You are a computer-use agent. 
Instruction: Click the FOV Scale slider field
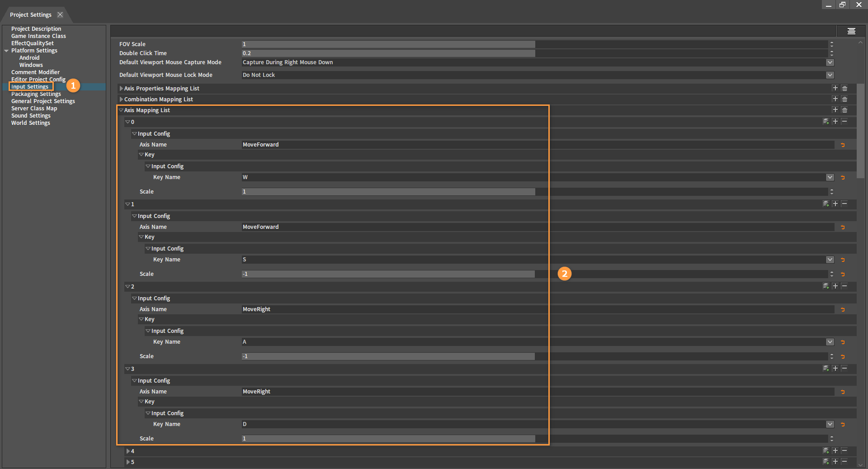pos(534,44)
